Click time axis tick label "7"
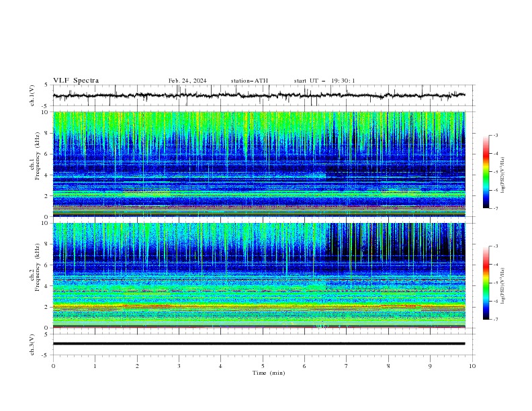The height and width of the screenshot is (411, 532). click(347, 366)
